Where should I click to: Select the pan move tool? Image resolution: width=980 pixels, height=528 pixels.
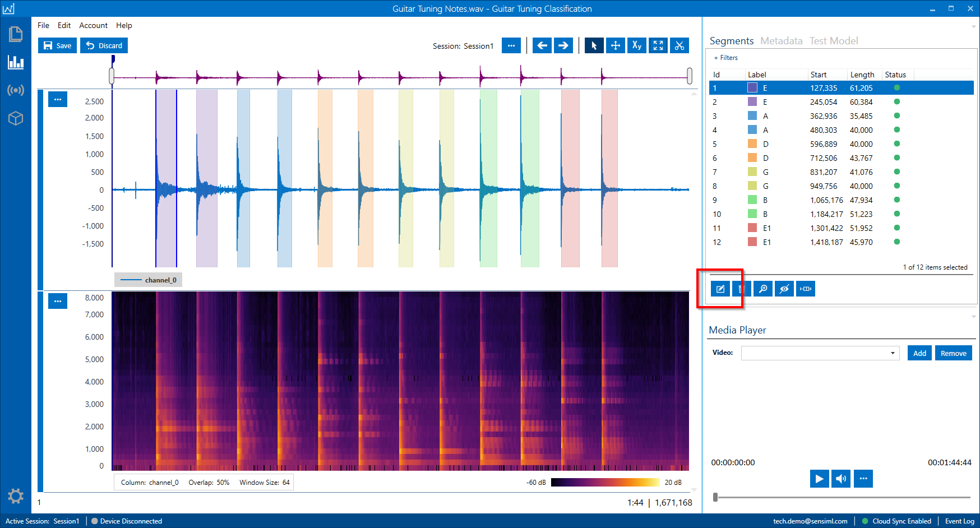point(615,45)
